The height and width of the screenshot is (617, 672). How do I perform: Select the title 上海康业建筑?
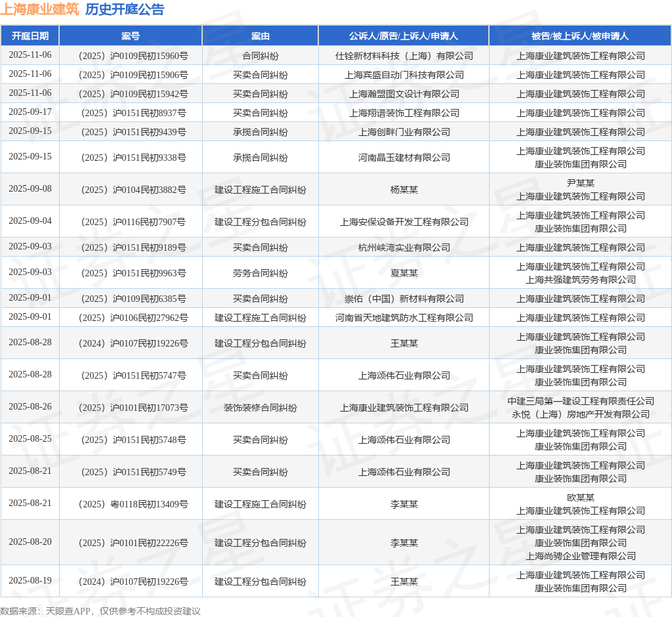pyautogui.click(x=40, y=9)
